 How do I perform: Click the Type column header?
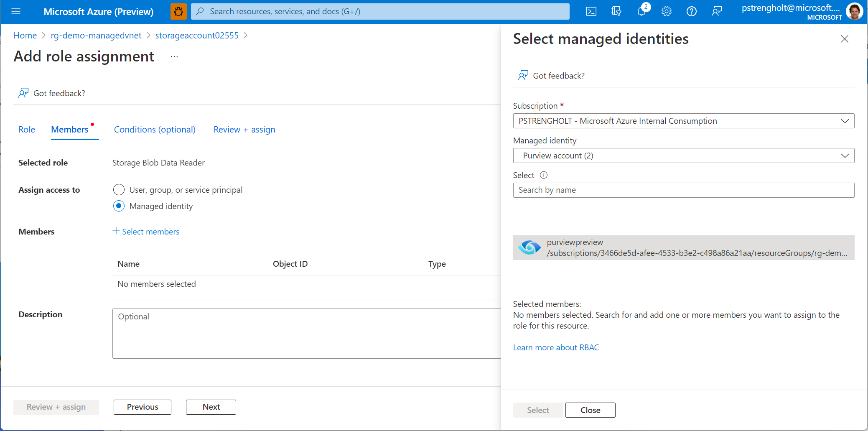pos(437,264)
